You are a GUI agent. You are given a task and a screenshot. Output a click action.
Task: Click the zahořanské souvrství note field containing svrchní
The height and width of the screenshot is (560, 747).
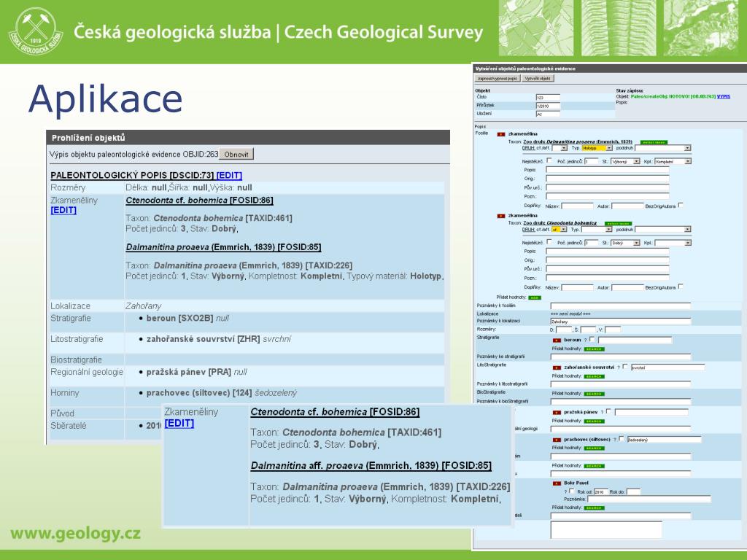pyautogui.click(x=668, y=367)
